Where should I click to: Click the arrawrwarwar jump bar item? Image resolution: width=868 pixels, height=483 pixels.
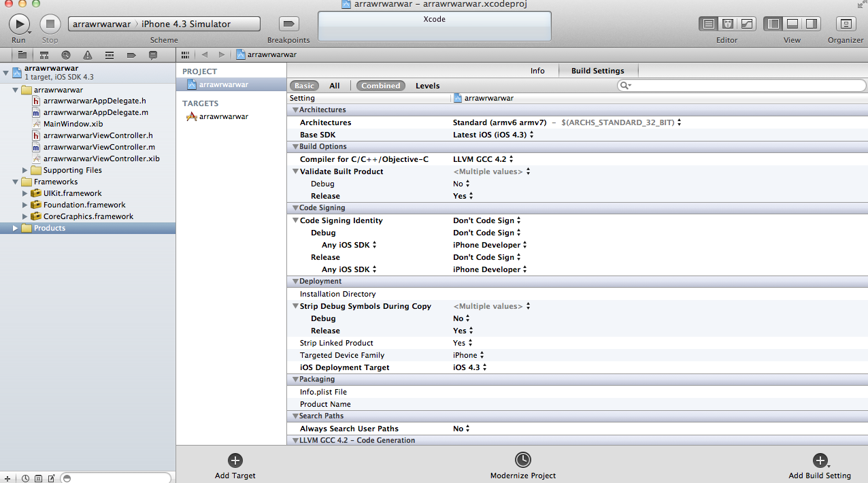(267, 54)
